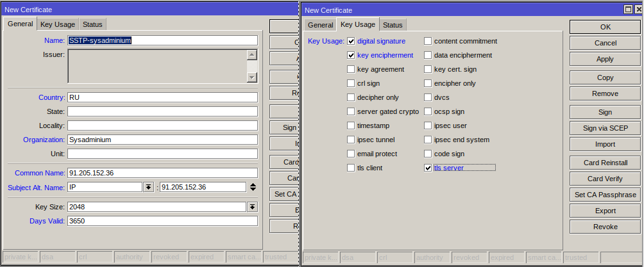
Task: Enable ocsp sign checkbox
Action: (x=428, y=111)
